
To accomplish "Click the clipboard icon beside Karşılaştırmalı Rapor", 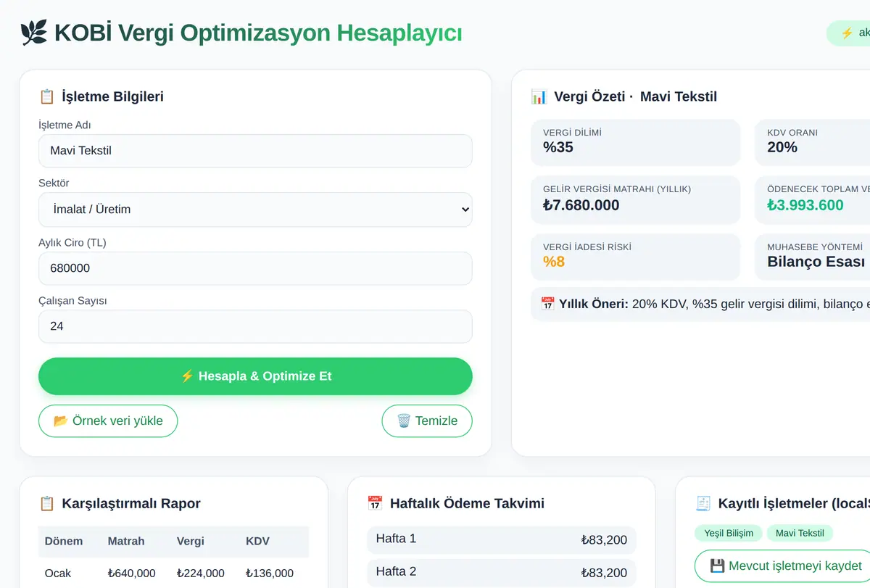I will click(47, 503).
